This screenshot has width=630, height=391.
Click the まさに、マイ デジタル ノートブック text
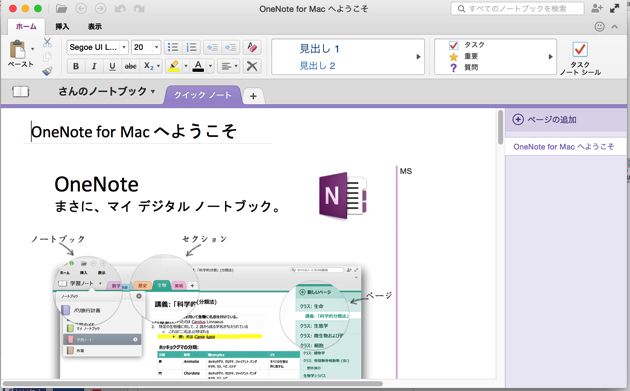[x=168, y=207]
